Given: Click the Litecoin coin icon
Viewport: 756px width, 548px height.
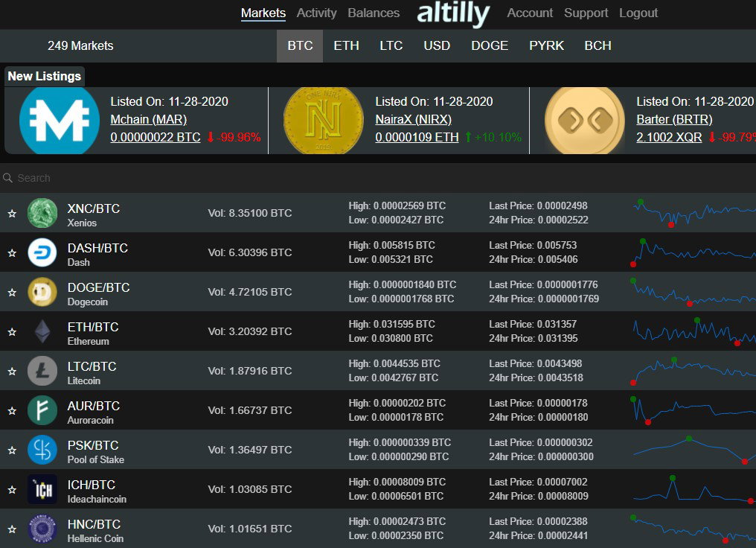Looking at the screenshot, I should [42, 371].
